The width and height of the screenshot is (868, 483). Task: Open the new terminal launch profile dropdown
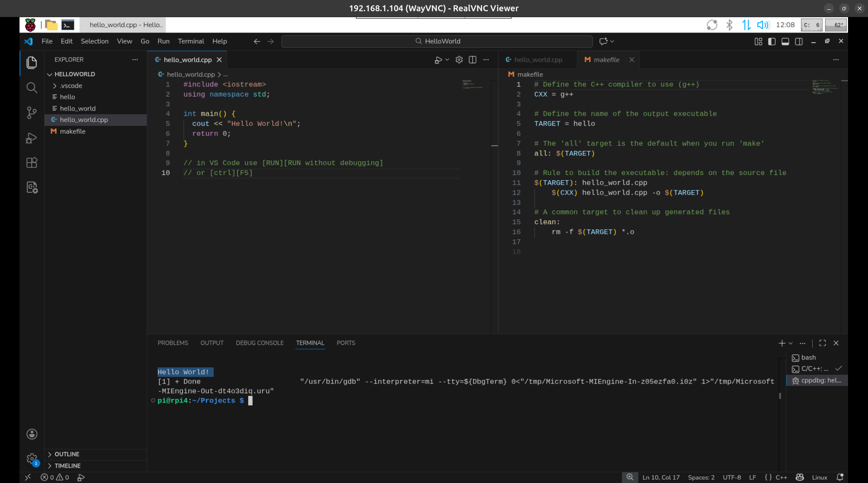[x=791, y=343]
